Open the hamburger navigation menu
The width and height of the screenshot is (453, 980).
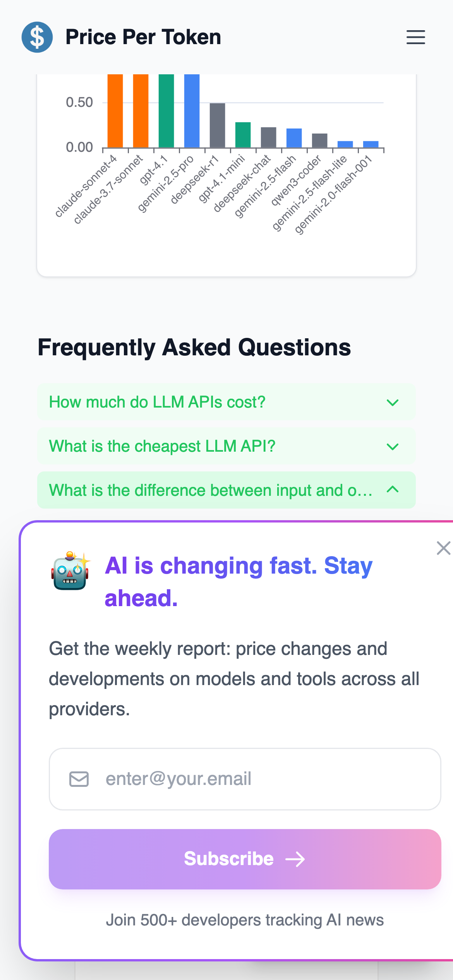415,37
